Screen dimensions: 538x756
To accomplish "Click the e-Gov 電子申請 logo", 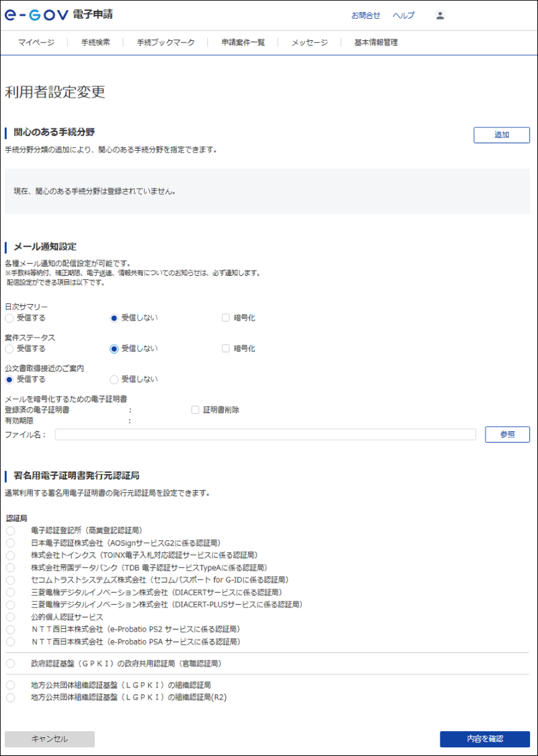I will pos(59,15).
